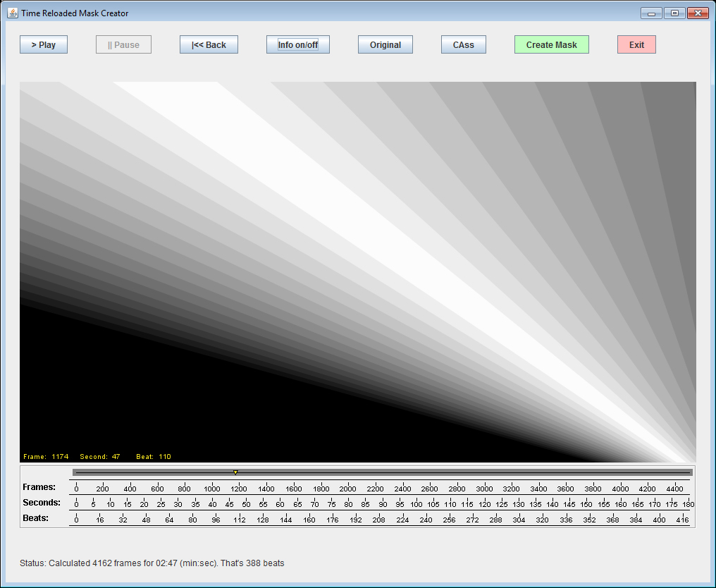Viewport: 716px width, 588px height.
Task: Click the CAss button
Action: (x=463, y=45)
